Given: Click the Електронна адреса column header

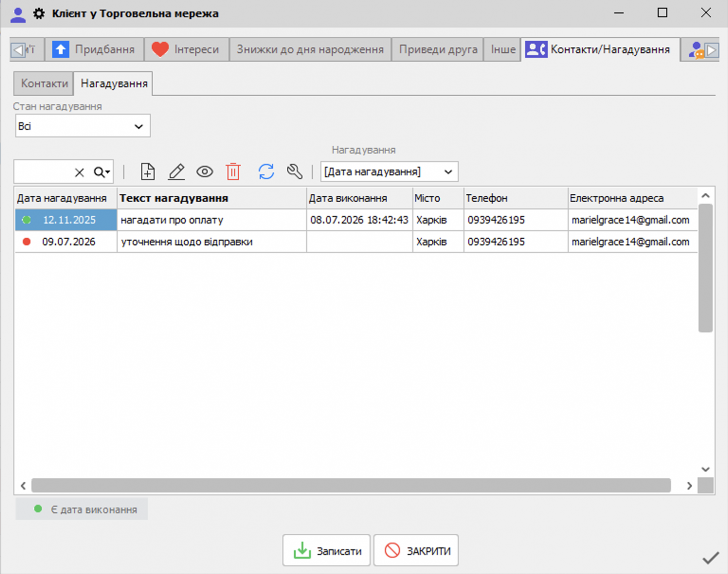Looking at the screenshot, I should 632,198.
